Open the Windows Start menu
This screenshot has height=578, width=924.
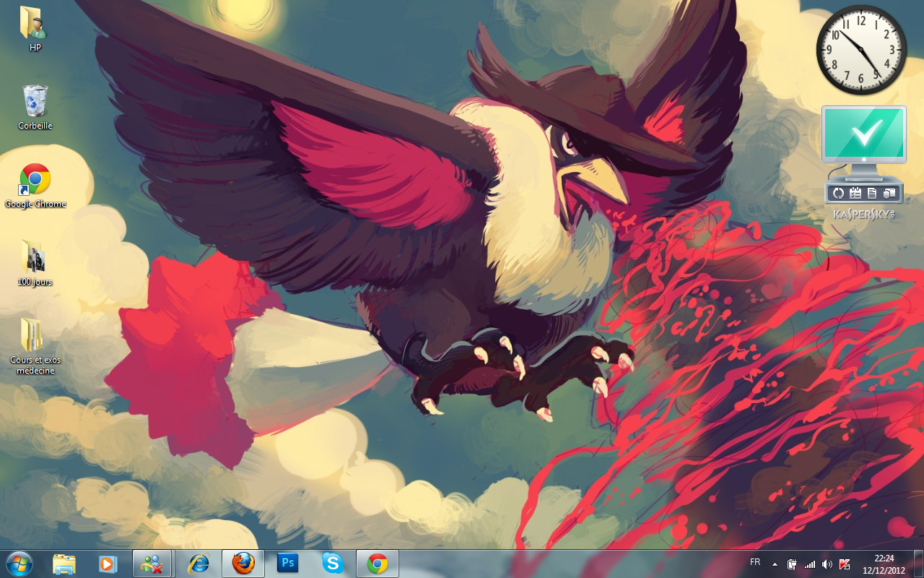[19, 564]
